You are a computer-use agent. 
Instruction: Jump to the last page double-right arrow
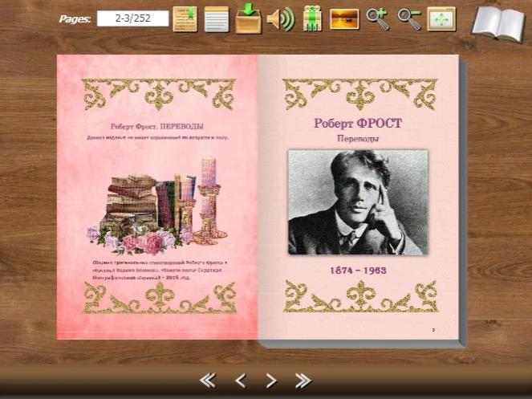tap(303, 380)
